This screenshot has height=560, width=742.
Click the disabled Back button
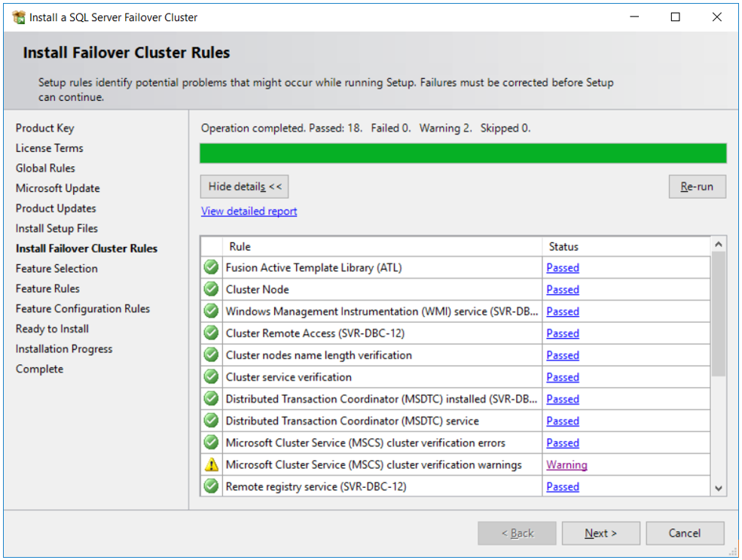[518, 533]
